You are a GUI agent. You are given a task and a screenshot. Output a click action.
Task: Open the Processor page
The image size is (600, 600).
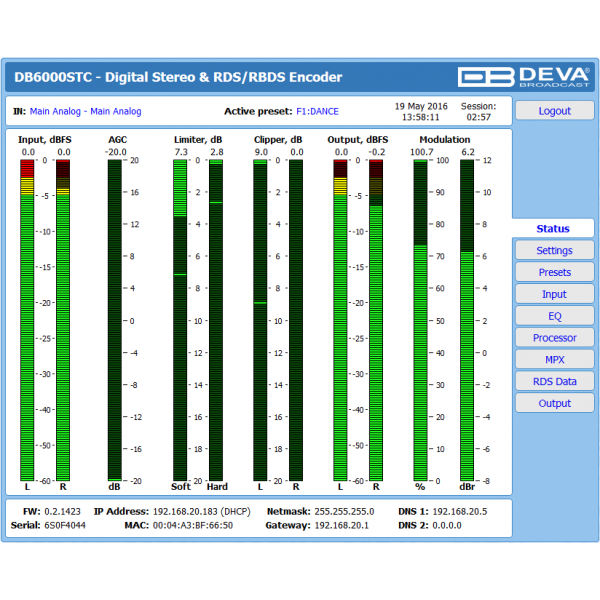[x=554, y=338]
